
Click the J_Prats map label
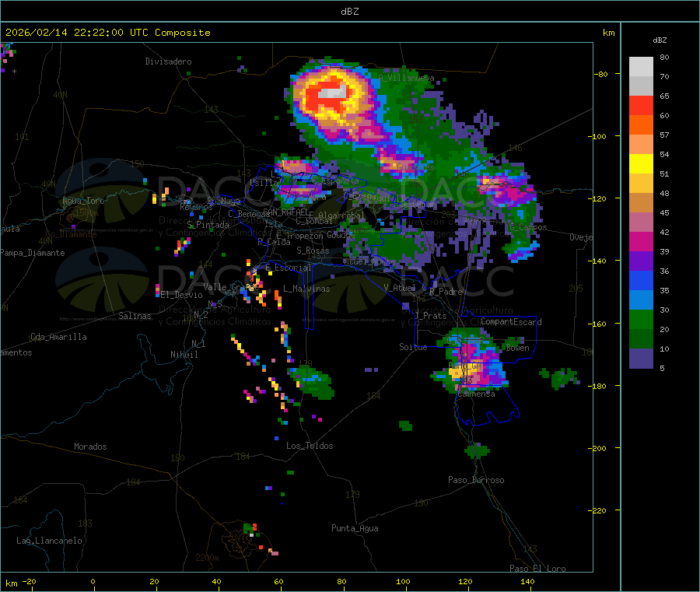coord(430,316)
